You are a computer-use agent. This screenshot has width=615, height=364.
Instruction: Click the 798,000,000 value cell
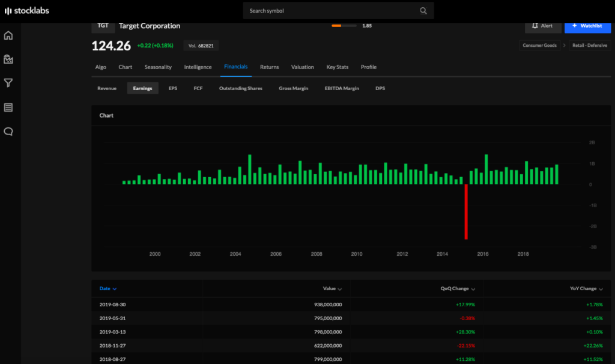328,332
